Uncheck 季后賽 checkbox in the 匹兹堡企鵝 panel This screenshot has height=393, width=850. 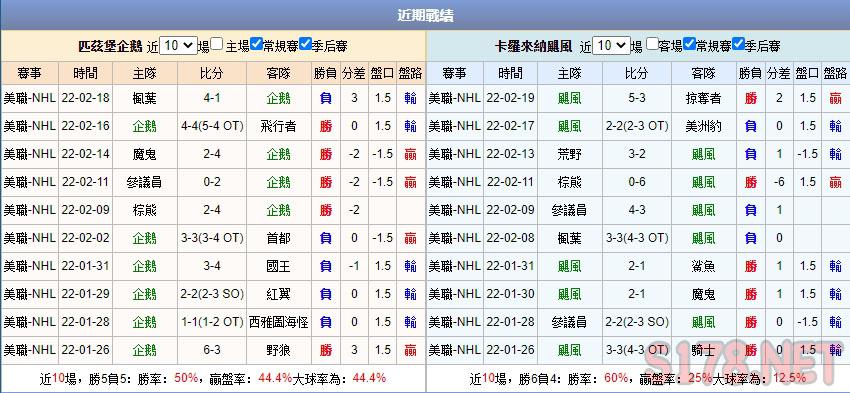point(305,44)
